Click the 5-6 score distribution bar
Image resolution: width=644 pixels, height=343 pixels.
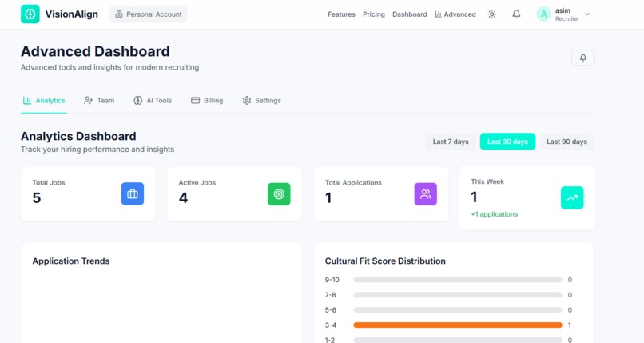point(458,310)
